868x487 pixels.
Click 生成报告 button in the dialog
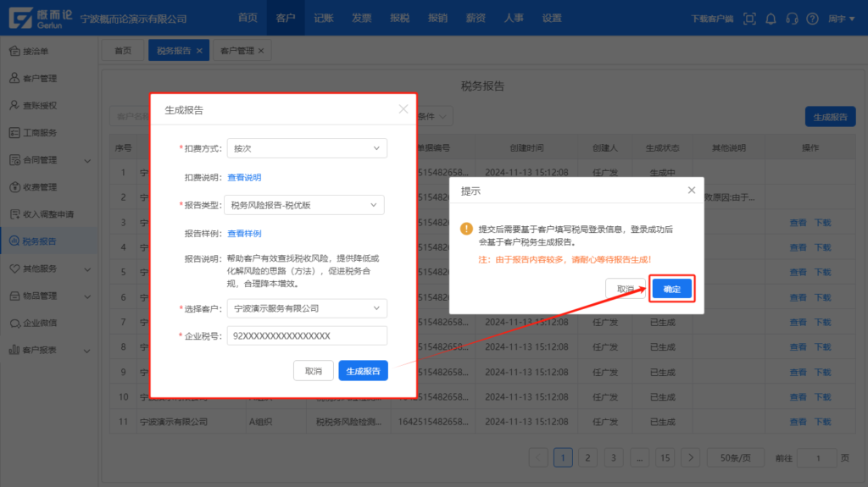coord(363,371)
